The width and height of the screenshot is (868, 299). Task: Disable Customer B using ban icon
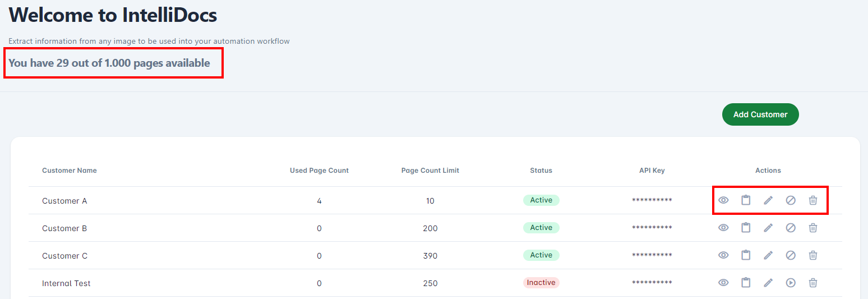(791, 228)
